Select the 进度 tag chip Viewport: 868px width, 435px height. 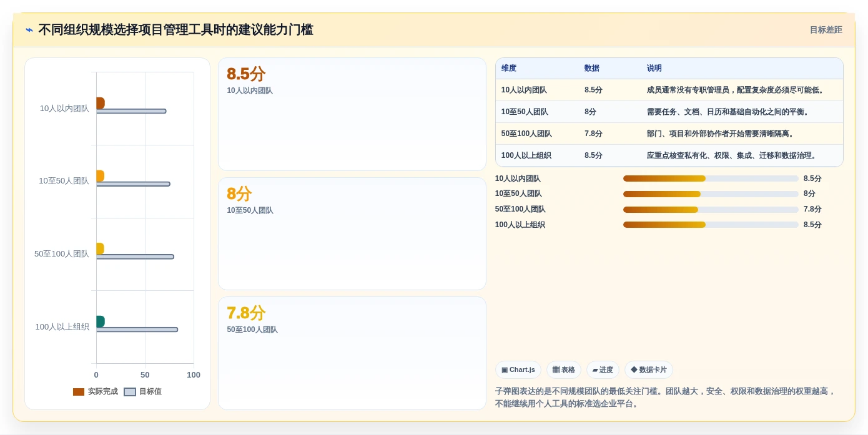click(603, 370)
